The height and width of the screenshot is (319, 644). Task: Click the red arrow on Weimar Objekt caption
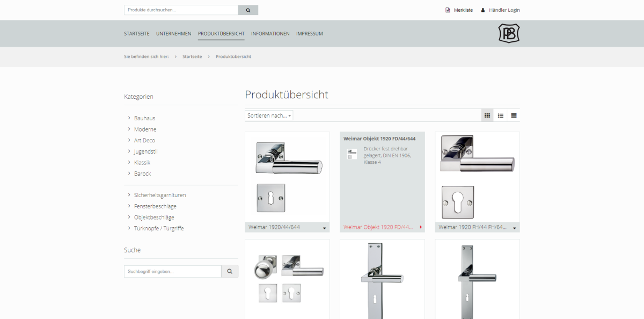coord(421,227)
